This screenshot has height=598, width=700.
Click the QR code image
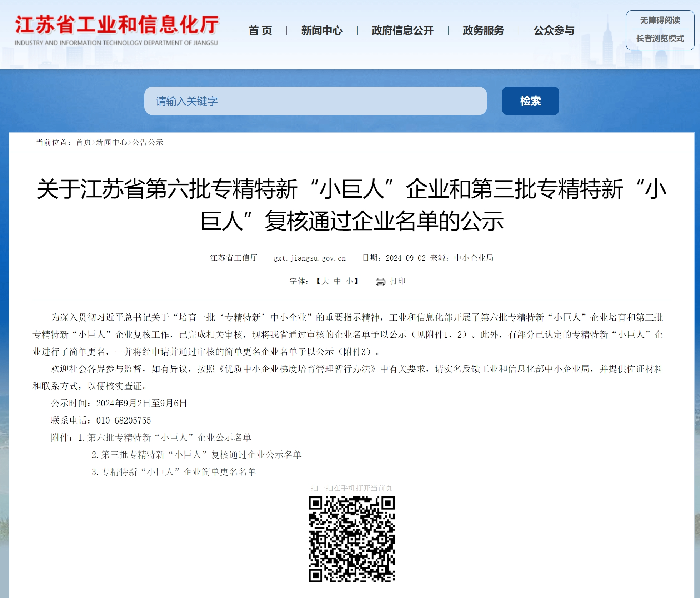coord(351,539)
